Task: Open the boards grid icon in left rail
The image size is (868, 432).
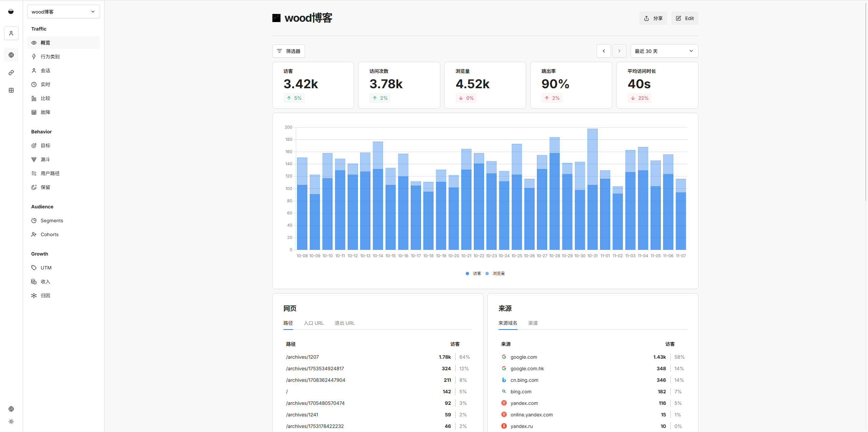Action: [11, 90]
